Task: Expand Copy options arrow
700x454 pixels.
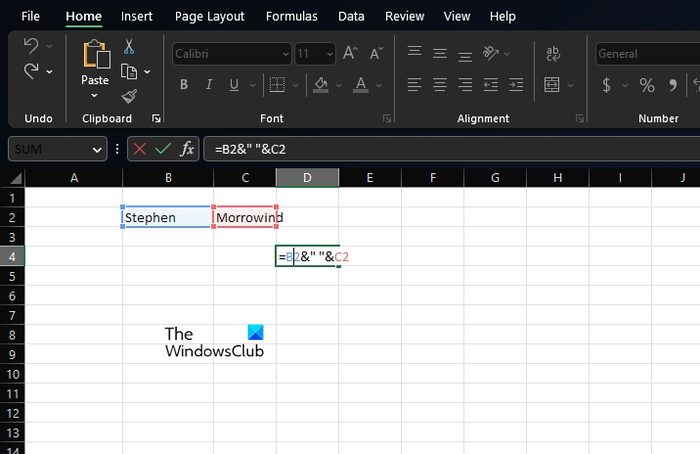Action: tap(147, 72)
